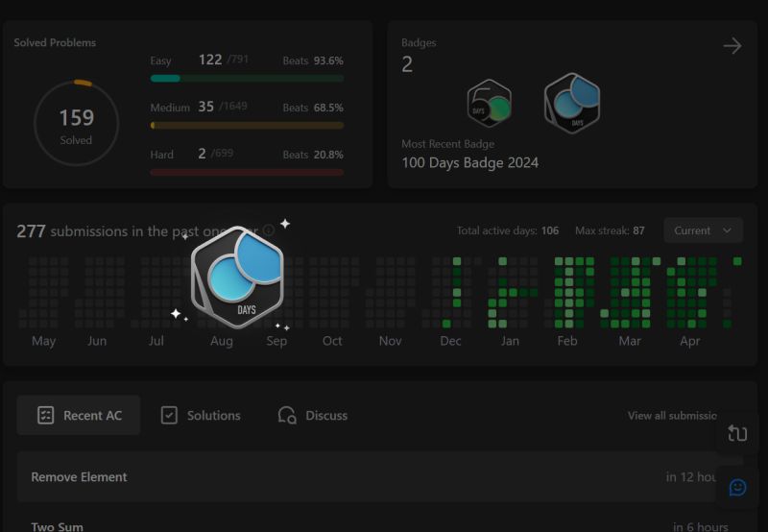Click the 277 submissions heading

pyautogui.click(x=137, y=231)
